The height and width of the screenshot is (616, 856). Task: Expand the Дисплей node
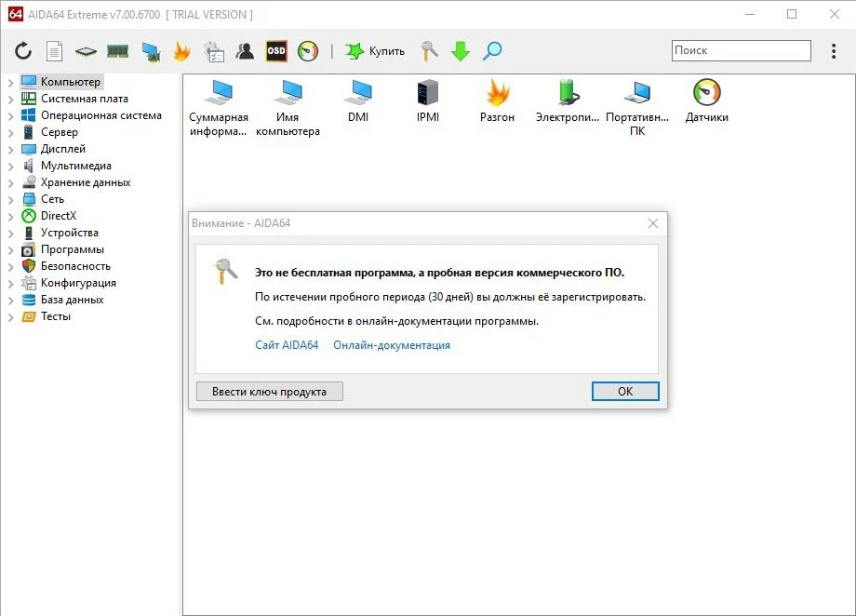(10, 150)
